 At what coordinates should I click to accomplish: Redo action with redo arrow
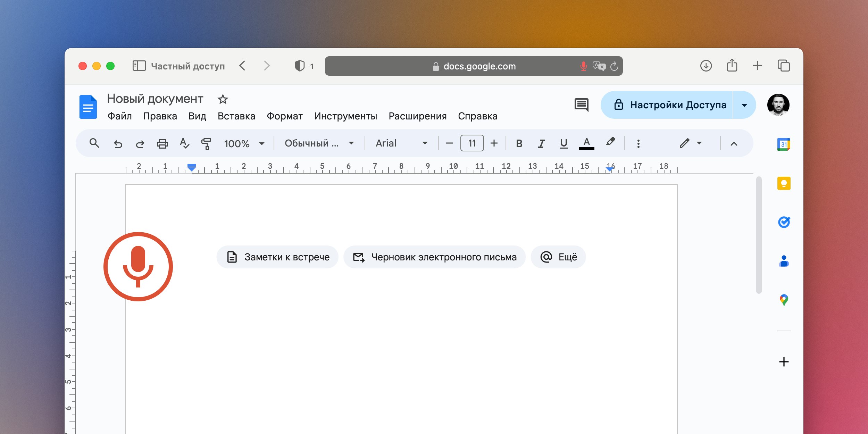click(x=140, y=143)
